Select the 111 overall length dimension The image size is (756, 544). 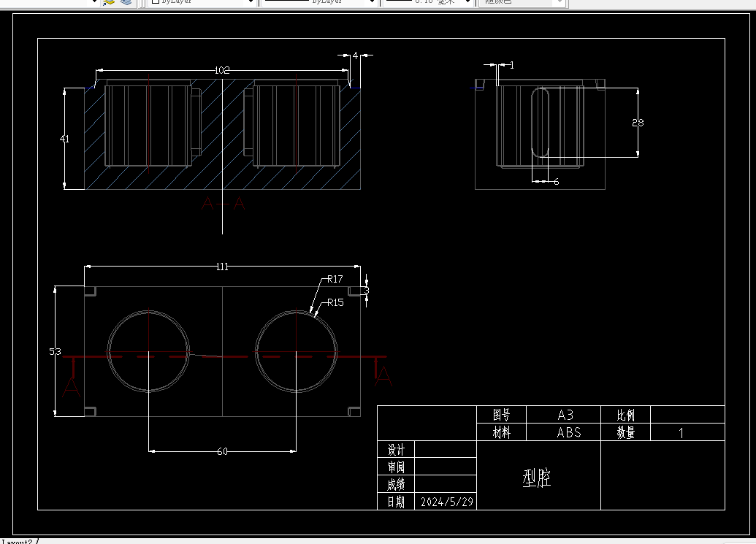pyautogui.click(x=222, y=267)
